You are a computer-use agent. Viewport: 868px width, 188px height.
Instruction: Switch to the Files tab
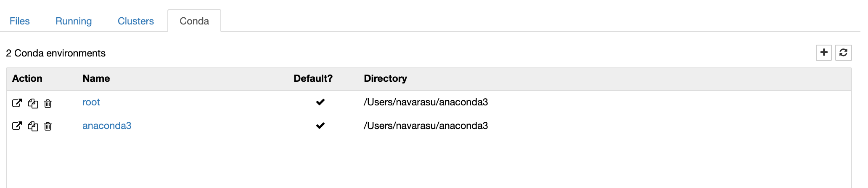click(20, 21)
